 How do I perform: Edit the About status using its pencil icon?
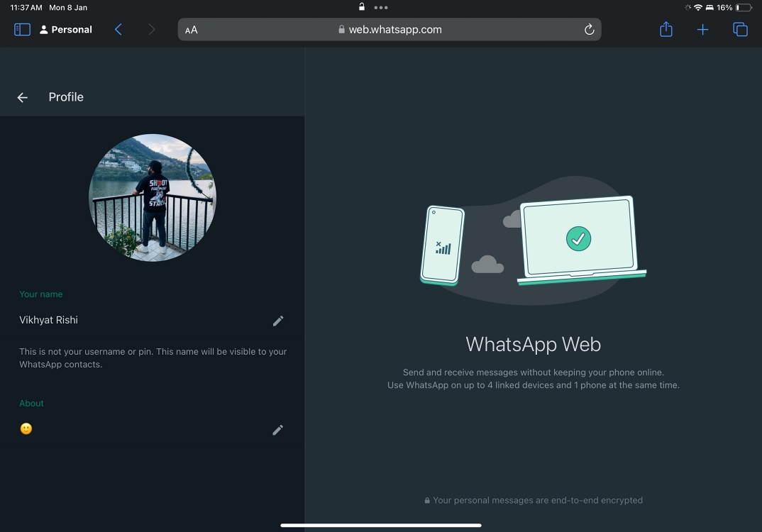[x=278, y=430]
